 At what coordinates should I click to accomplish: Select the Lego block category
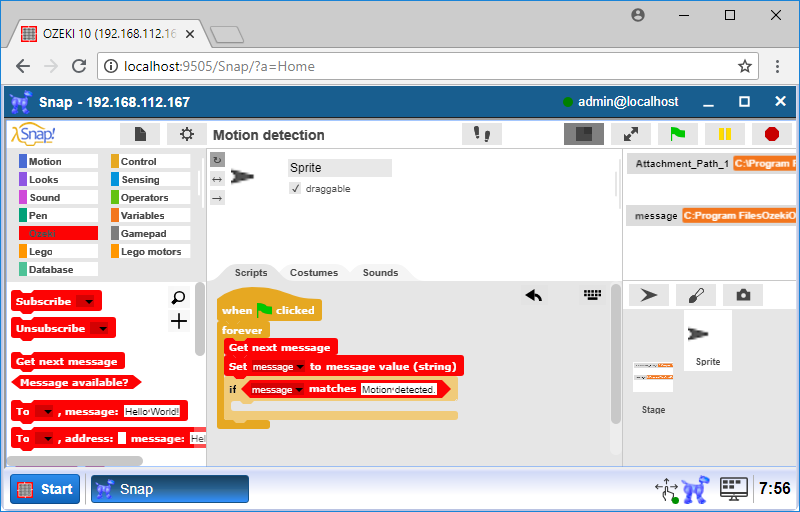(58, 251)
